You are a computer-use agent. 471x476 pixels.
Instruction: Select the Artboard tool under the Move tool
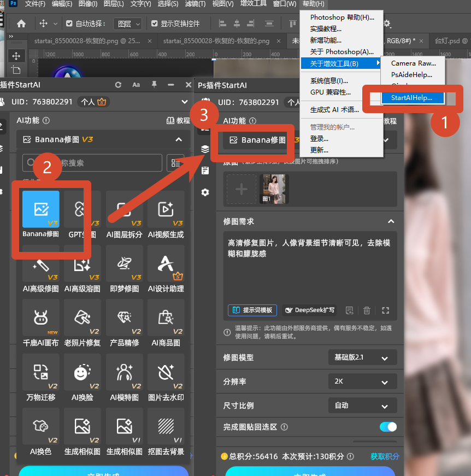point(16,70)
